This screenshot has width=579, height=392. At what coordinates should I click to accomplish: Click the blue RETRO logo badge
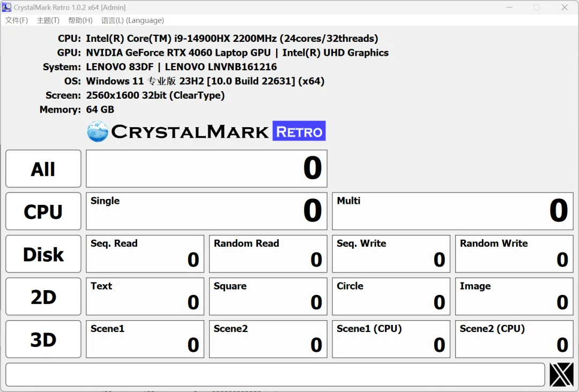point(299,131)
